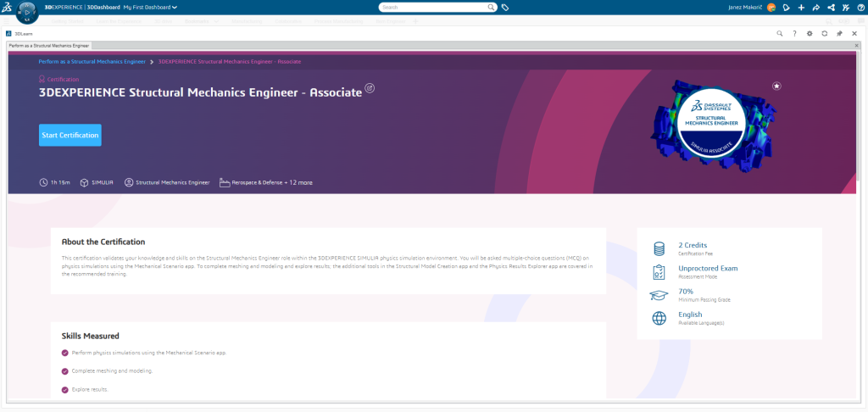Screen dimensions: 868x412
Task: Click the SIMULIA cube icon
Action: click(84, 182)
